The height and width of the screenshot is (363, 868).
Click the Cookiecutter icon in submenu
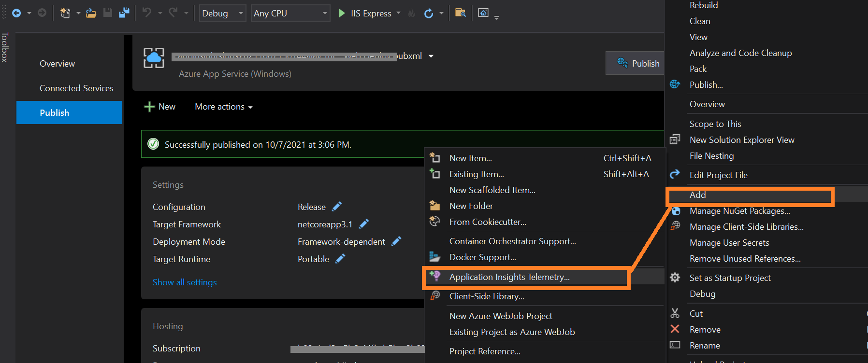pos(435,222)
